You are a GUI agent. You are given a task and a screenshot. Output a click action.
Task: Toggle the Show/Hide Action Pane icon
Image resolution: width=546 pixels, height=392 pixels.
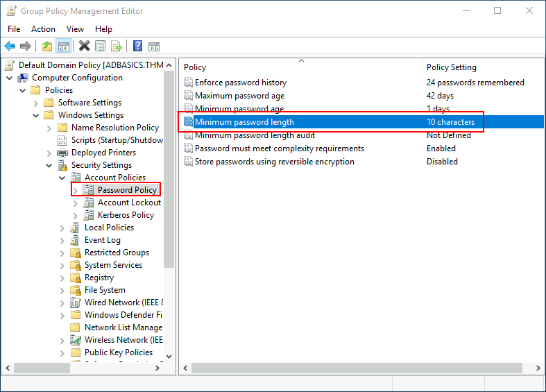click(x=154, y=46)
